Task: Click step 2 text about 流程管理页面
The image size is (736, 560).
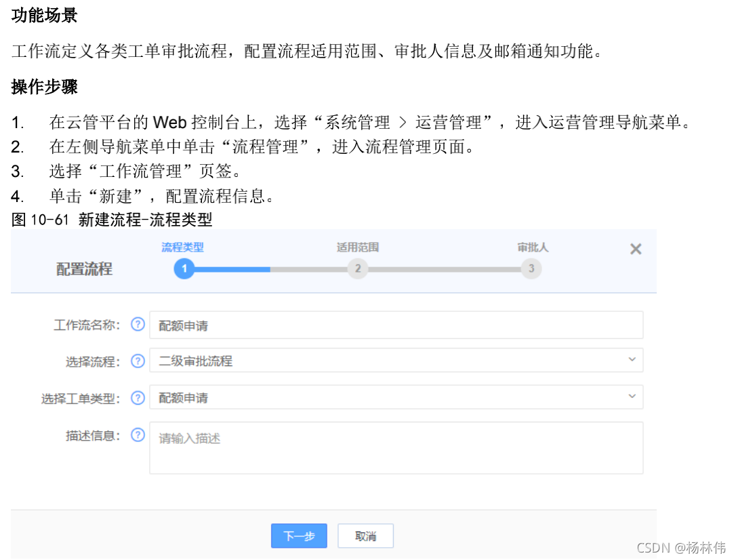Action: coord(262,147)
